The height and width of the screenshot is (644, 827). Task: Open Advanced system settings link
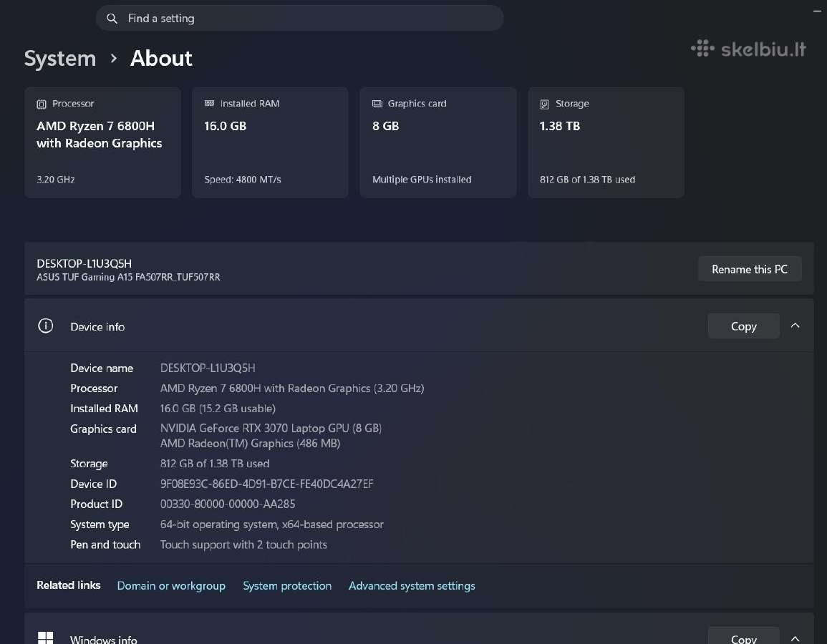point(412,585)
